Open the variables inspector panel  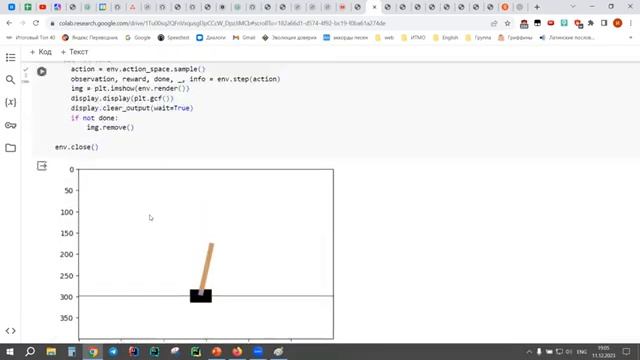click(11, 102)
